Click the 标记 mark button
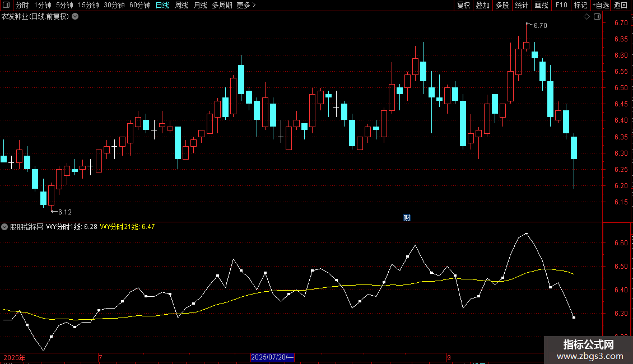633x364 pixels. 580,5
